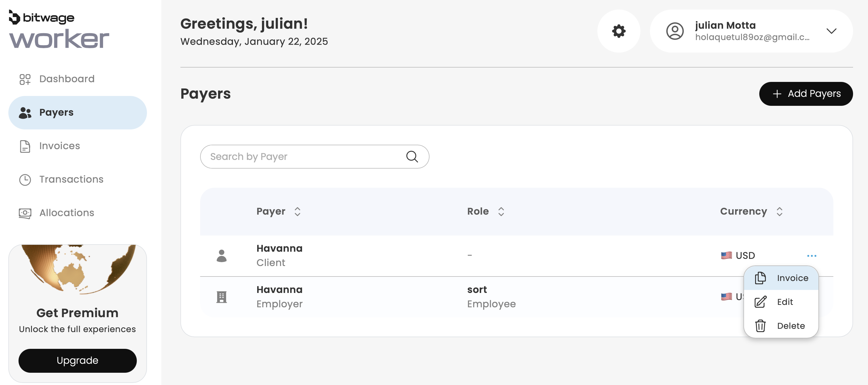Sort the table by Payer column
868x385 pixels.
[x=297, y=211]
